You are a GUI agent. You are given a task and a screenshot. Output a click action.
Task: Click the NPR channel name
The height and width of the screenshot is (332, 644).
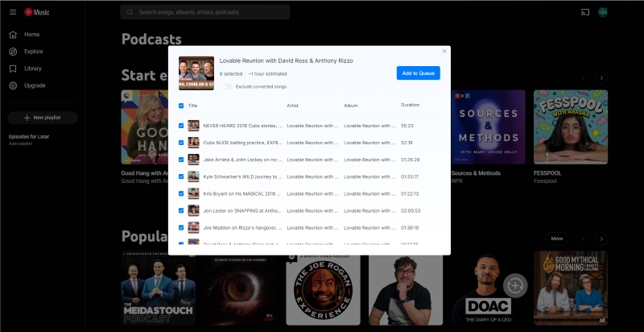[x=456, y=181]
